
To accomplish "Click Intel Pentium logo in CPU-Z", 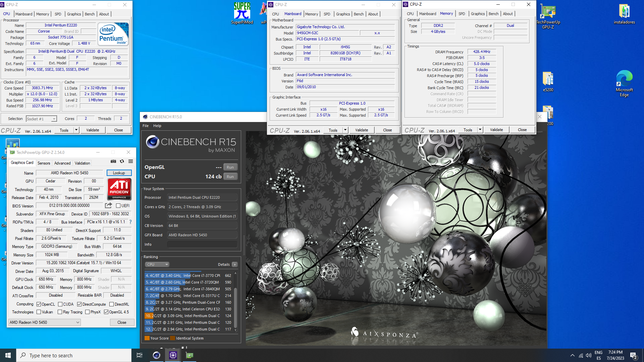I will point(113,34).
